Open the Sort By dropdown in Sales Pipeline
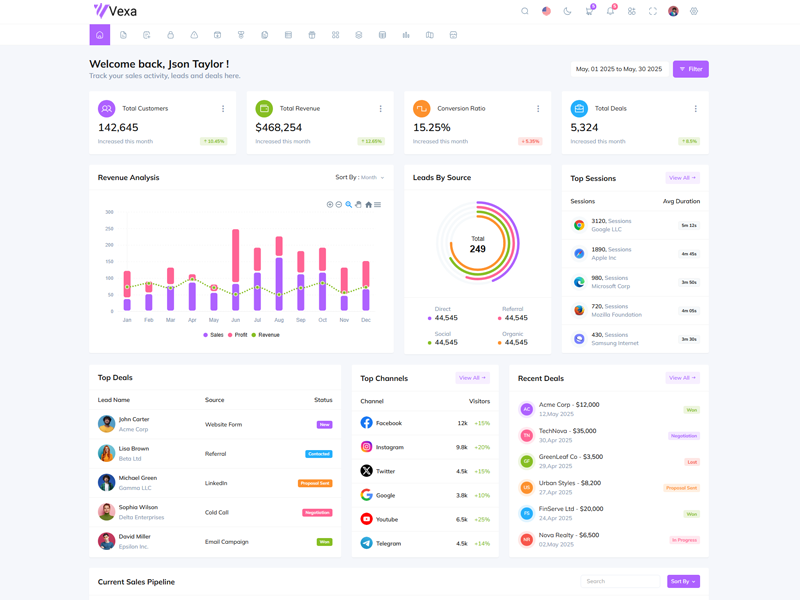The height and width of the screenshot is (600, 800). (683, 581)
